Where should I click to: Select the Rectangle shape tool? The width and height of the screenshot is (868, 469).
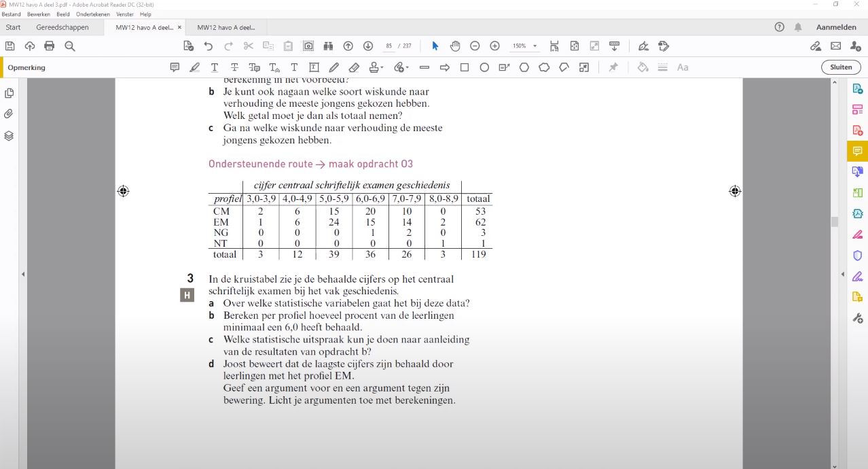click(465, 67)
